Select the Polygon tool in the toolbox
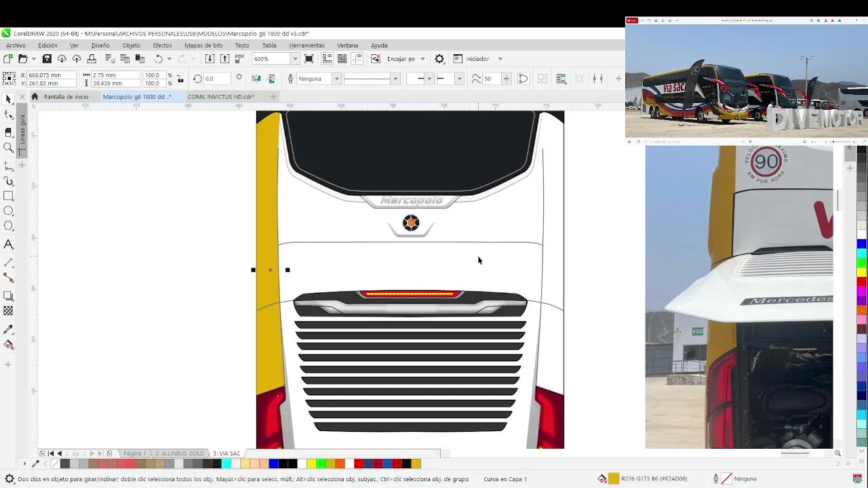This screenshot has height=488, width=868. tap(8, 226)
